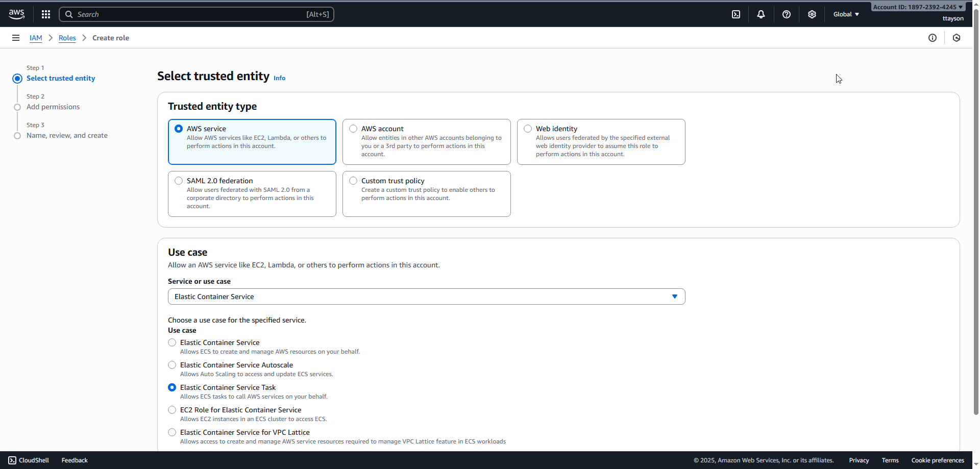
Task: Go to the Roles breadcrumb
Action: click(67, 38)
